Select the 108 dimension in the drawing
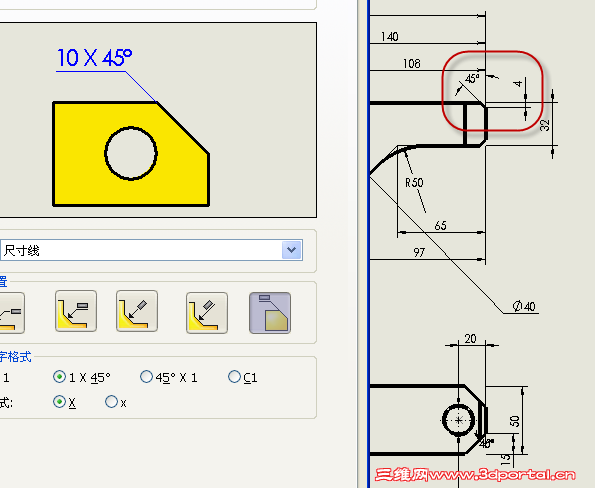The height and width of the screenshot is (488, 595). point(412,63)
